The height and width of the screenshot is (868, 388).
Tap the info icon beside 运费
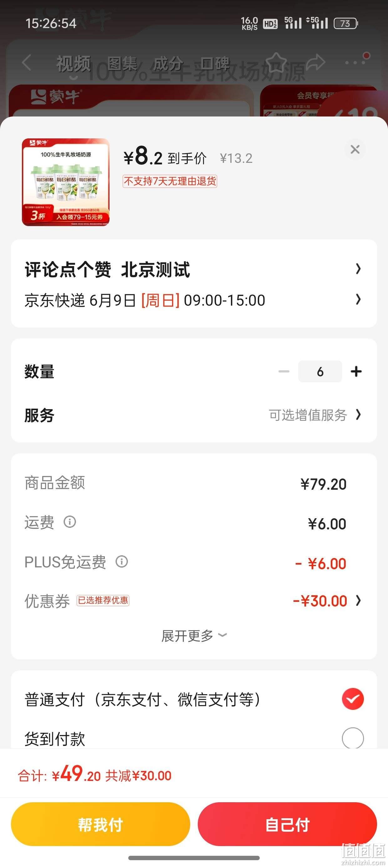(x=70, y=522)
